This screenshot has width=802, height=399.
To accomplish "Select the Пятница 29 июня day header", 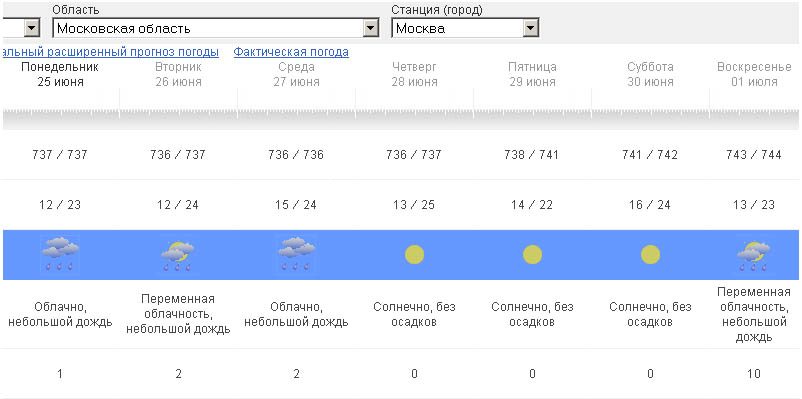I will coord(532,74).
